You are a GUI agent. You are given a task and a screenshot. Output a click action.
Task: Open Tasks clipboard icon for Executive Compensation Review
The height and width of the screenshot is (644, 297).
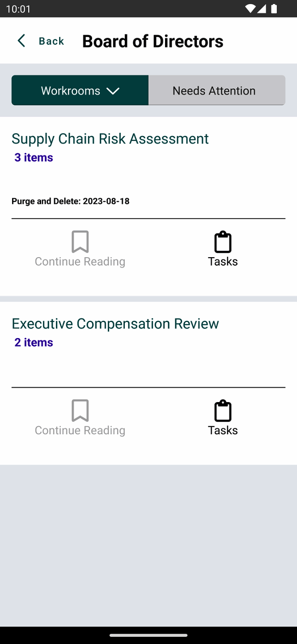coord(223,411)
